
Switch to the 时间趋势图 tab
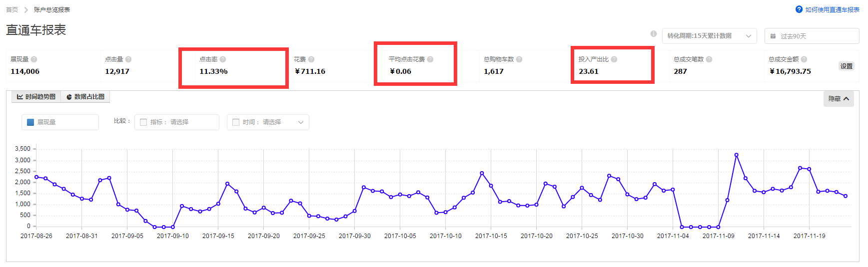click(36, 97)
